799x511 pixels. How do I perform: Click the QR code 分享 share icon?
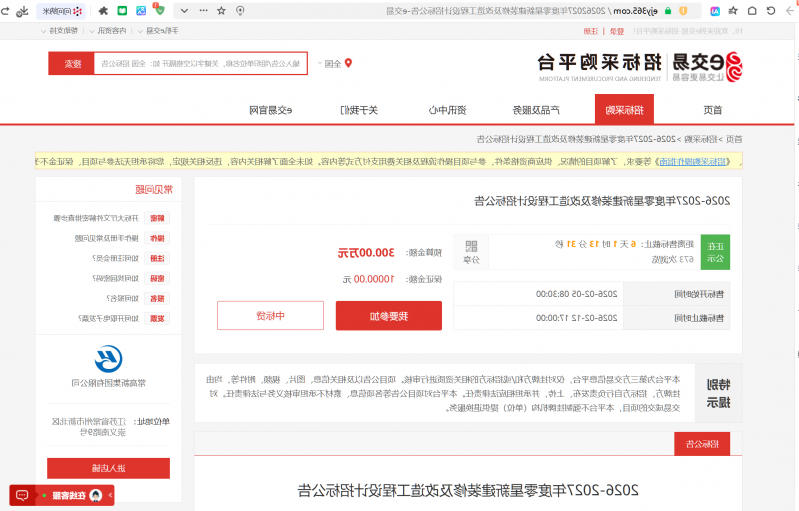[x=471, y=252]
